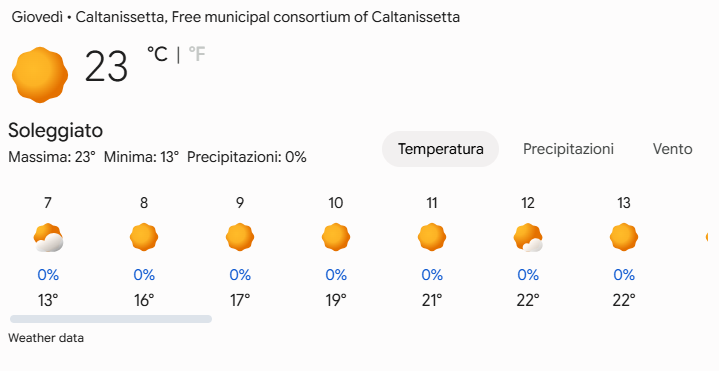Click the 13° temperature at hour 7
This screenshot has height=371, width=719.
[x=48, y=300]
